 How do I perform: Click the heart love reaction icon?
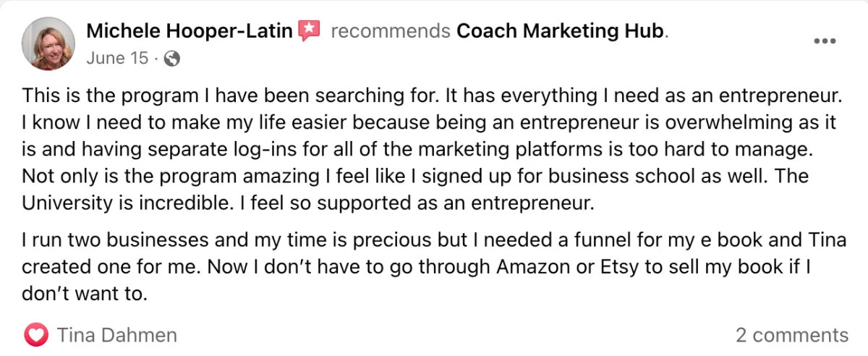[x=35, y=335]
